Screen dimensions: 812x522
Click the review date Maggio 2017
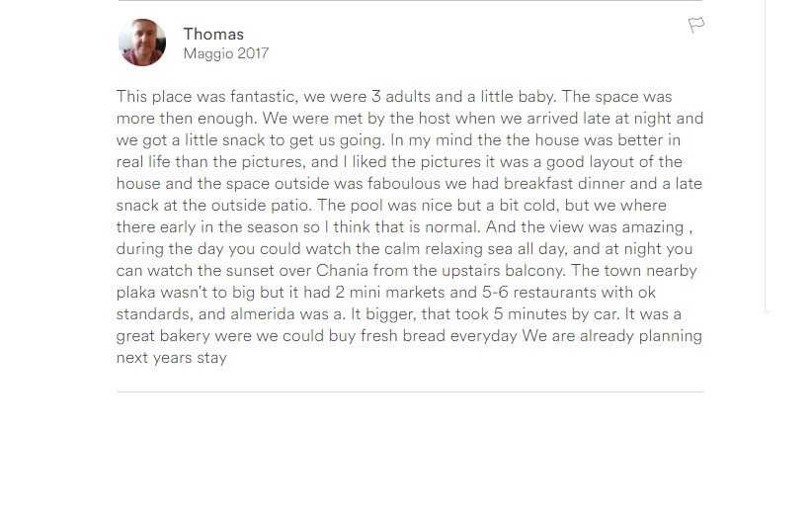(x=226, y=53)
